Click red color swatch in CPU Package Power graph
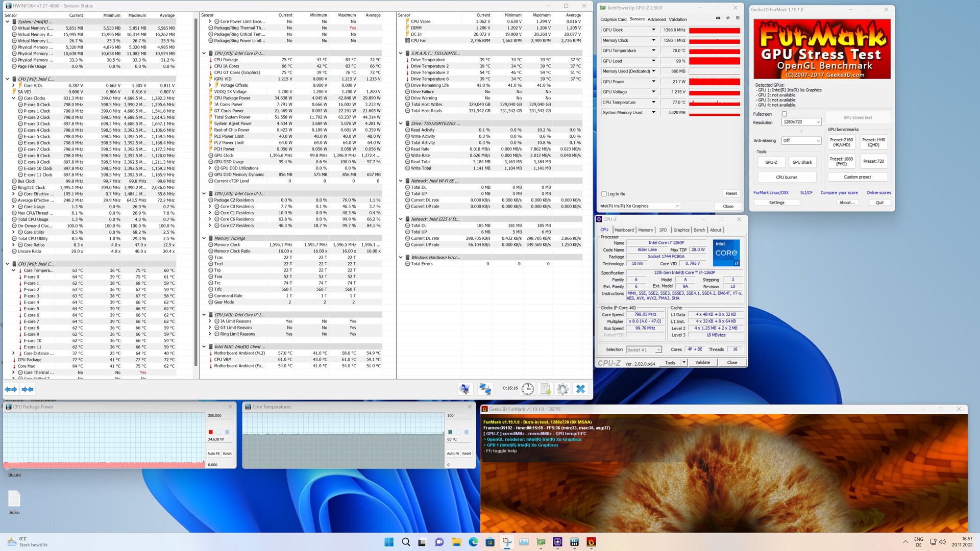980x551 pixels. coord(211,432)
